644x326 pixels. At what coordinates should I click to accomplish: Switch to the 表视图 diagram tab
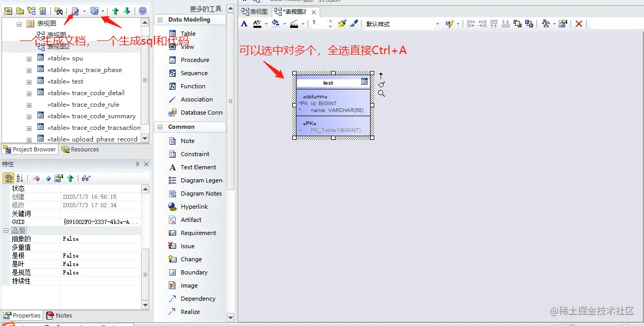pyautogui.click(x=254, y=12)
